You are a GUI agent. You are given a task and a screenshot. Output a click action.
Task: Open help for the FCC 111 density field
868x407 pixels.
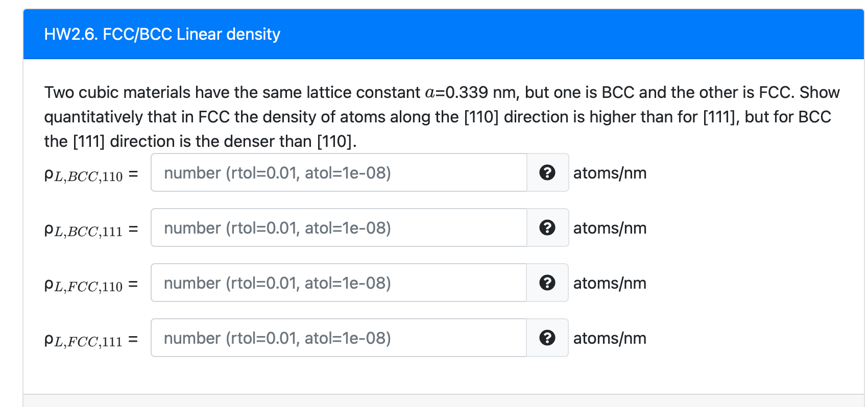(x=547, y=338)
